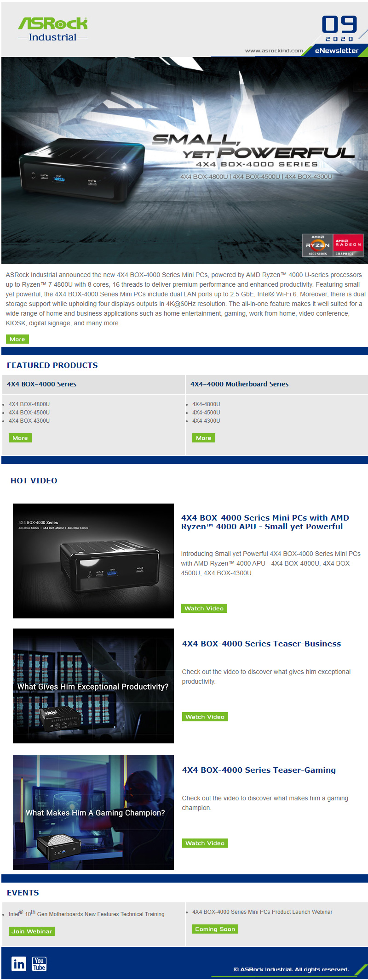368x980 pixels.
Task: Open the Gaming Champion video thumbnail
Action: pos(93,812)
